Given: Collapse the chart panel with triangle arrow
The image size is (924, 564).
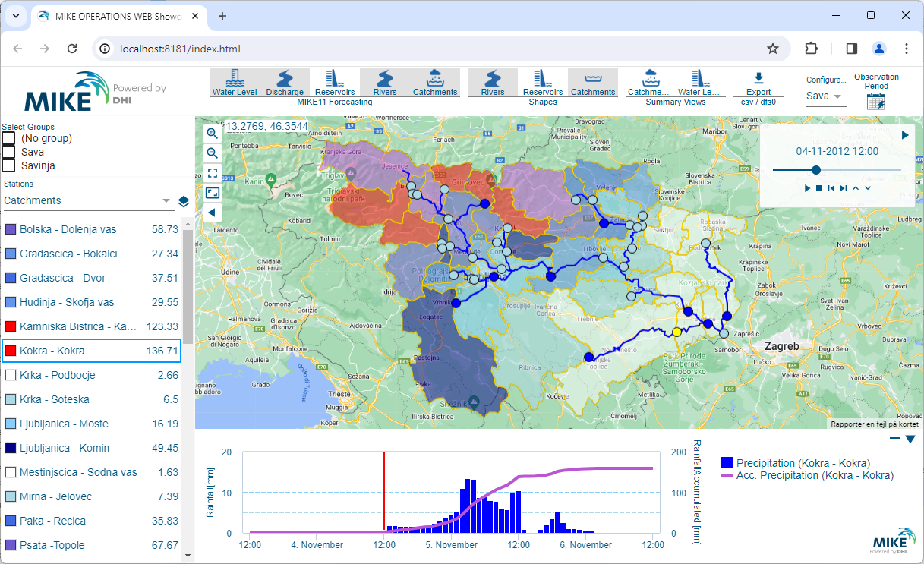Looking at the screenshot, I should (x=910, y=439).
